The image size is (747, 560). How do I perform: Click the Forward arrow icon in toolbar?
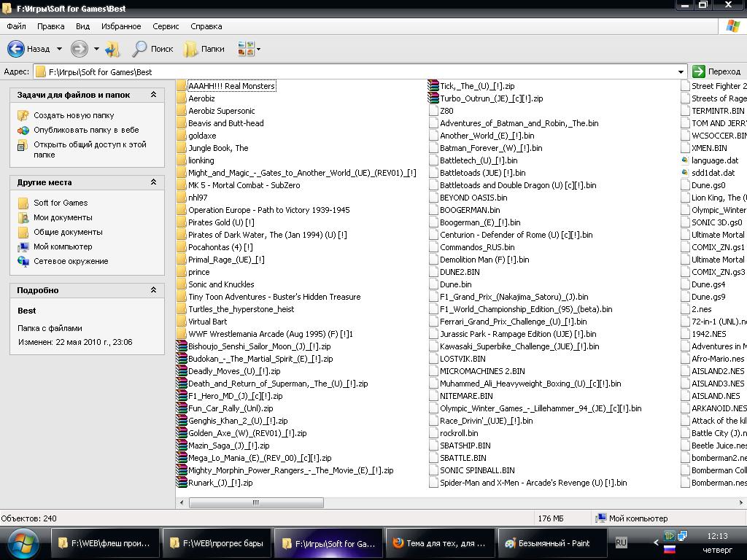point(79,49)
